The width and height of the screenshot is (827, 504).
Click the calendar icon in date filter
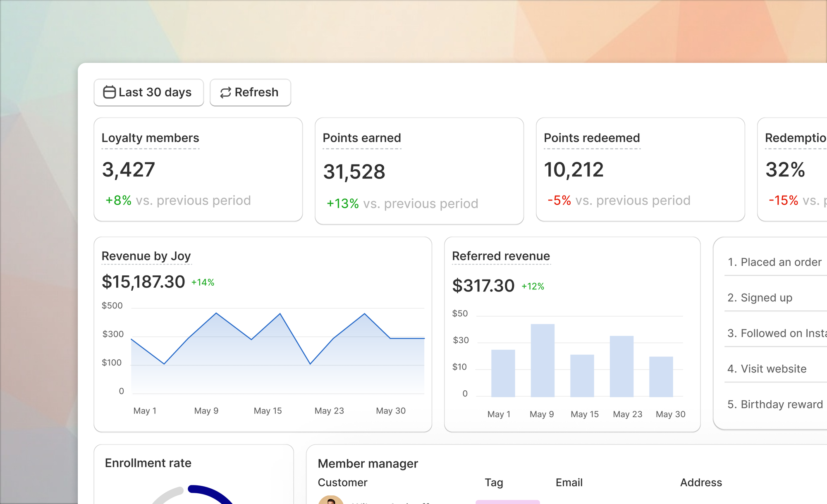coord(109,92)
